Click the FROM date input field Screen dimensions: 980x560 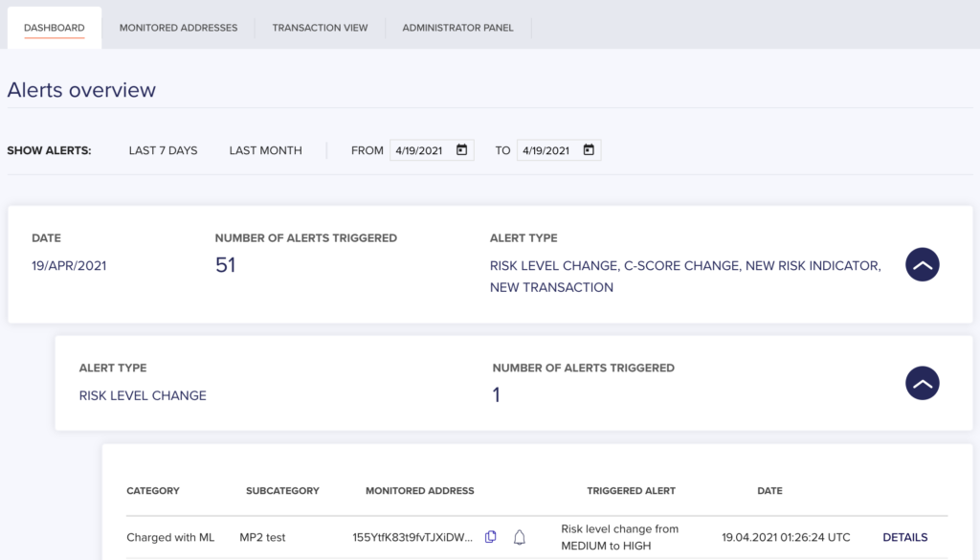(x=432, y=150)
